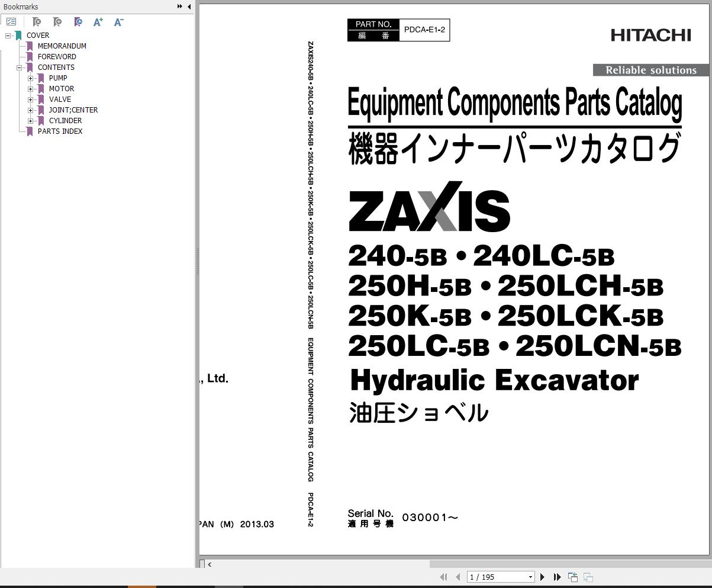Jump to the JOINT;CENTER bookmark

point(73,110)
